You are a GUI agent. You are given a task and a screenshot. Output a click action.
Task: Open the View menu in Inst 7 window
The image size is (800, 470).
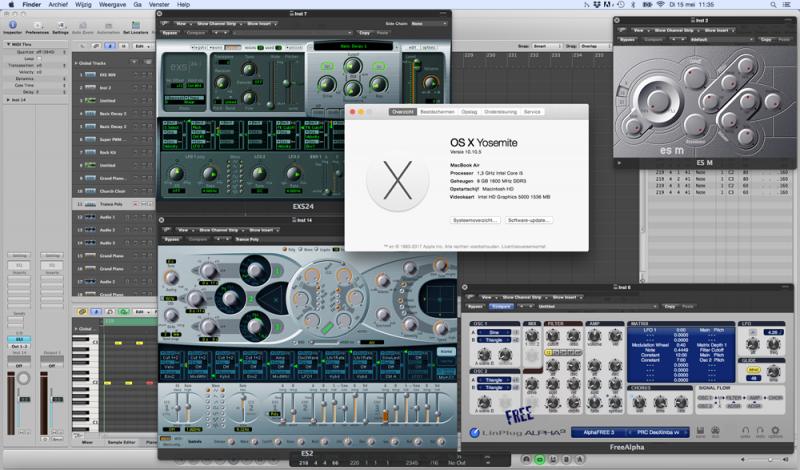point(182,23)
